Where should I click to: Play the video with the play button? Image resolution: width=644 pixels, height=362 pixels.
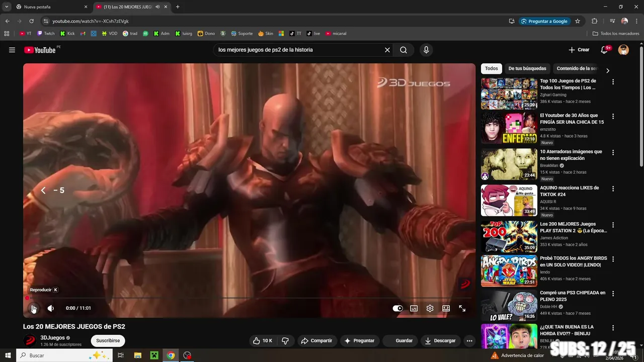pos(33,308)
